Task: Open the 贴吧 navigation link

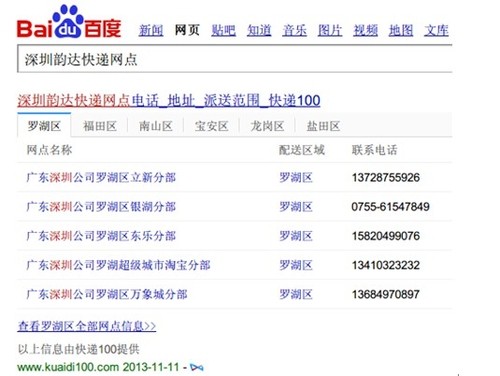Action: pyautogui.click(x=223, y=30)
